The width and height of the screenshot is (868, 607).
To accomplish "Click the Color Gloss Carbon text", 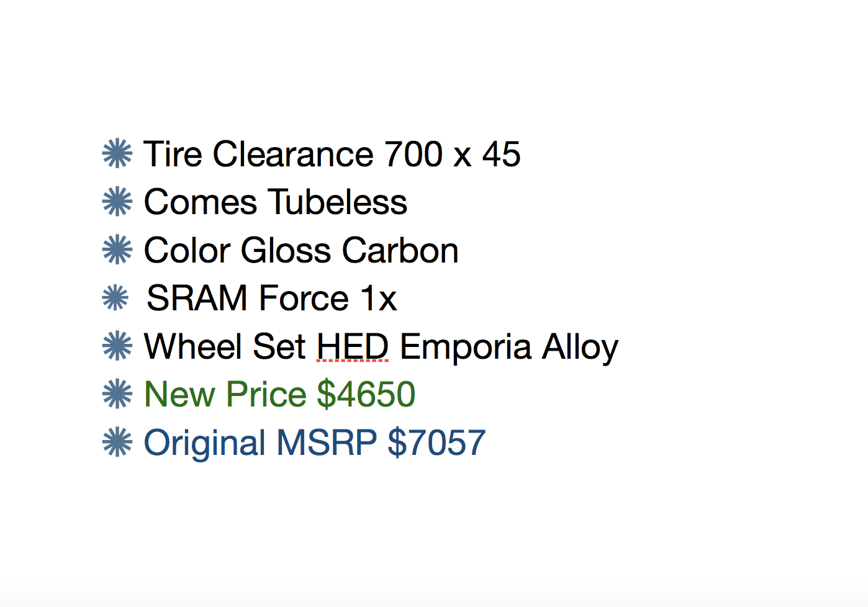I will [301, 250].
